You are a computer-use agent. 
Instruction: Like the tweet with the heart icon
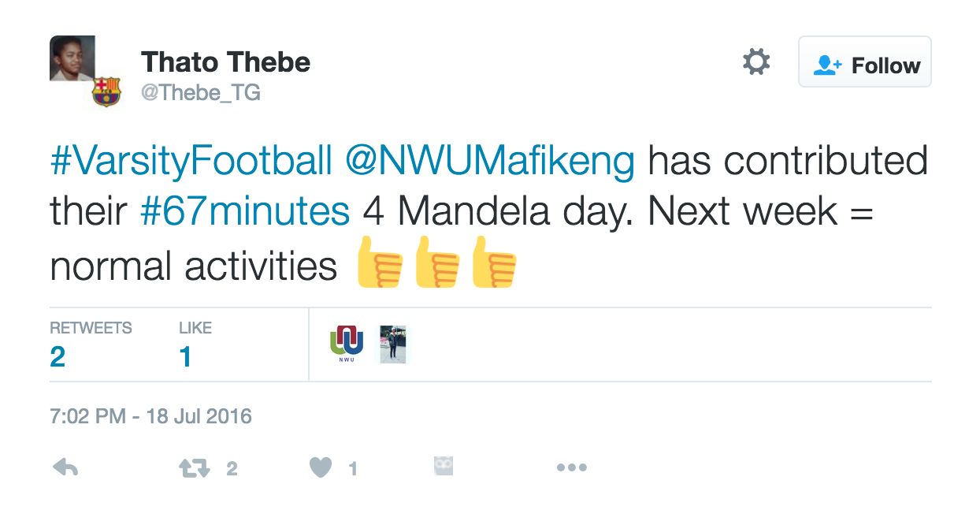321,469
